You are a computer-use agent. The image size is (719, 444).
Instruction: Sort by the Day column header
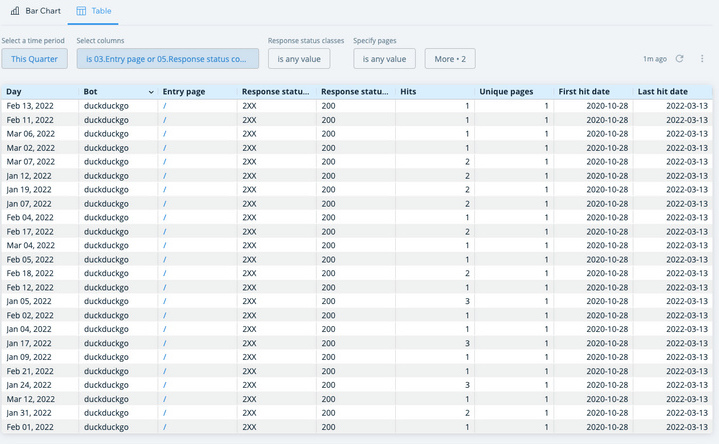pyautogui.click(x=14, y=92)
